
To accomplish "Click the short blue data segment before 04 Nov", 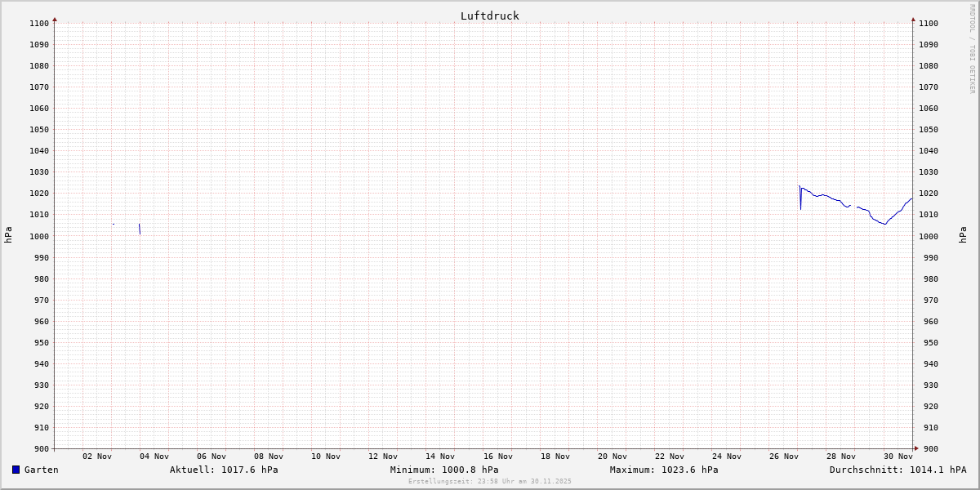I will (x=140, y=229).
